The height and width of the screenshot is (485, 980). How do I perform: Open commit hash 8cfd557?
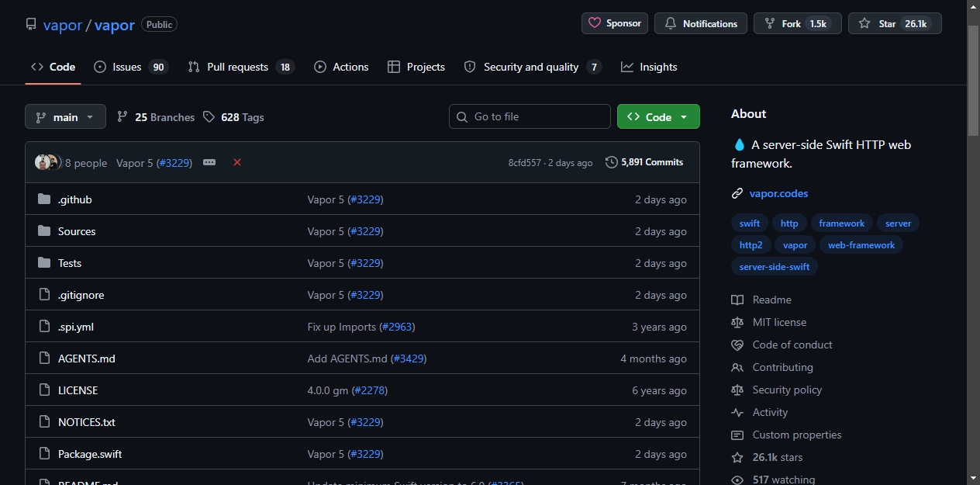525,163
